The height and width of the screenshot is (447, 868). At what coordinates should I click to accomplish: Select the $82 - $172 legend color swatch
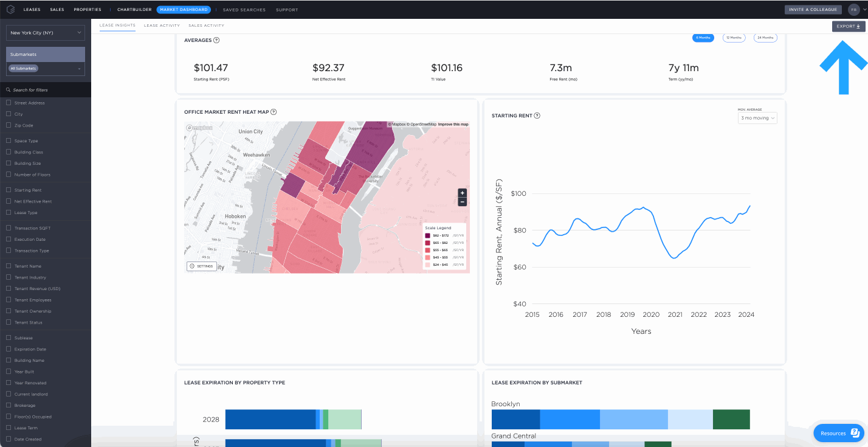427,235
